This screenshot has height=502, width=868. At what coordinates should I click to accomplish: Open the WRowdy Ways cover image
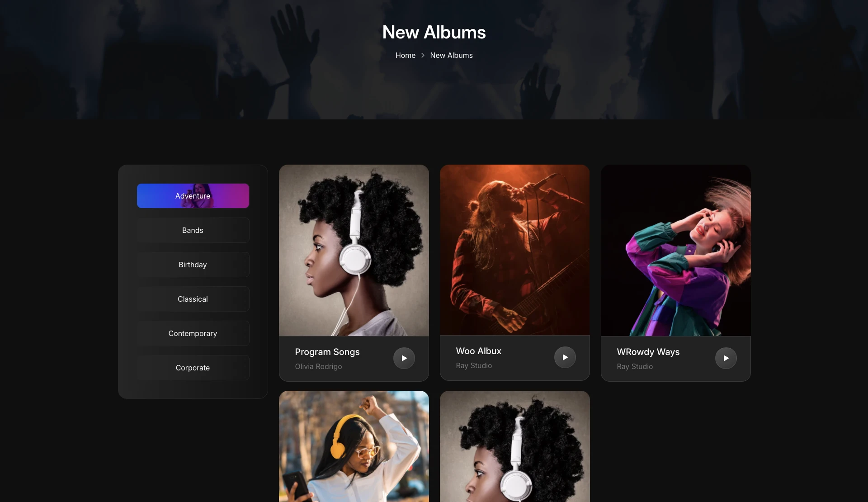point(676,250)
